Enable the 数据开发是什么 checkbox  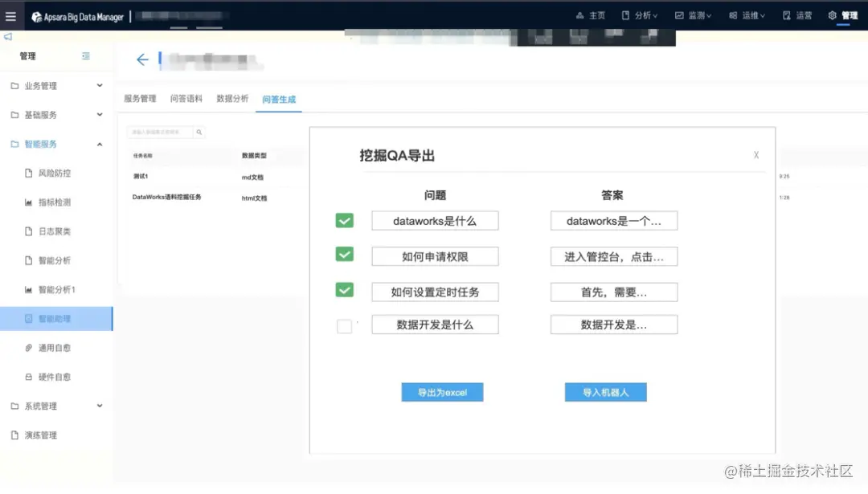344,325
